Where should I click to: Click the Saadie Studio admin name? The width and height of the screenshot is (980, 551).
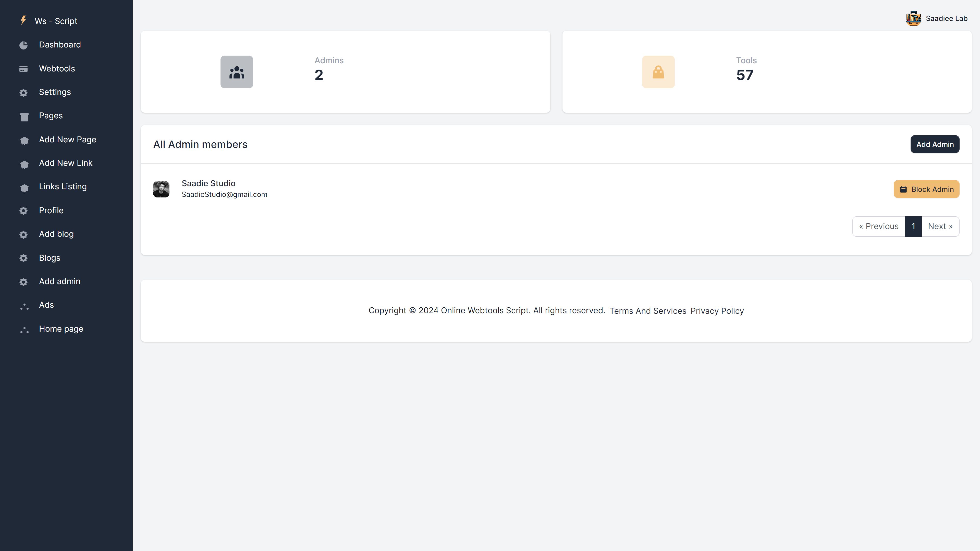(209, 183)
